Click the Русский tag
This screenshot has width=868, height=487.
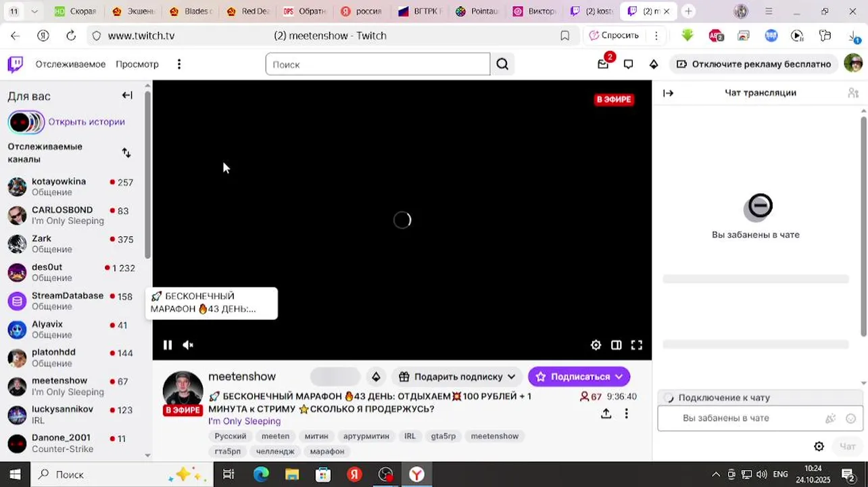[231, 436]
